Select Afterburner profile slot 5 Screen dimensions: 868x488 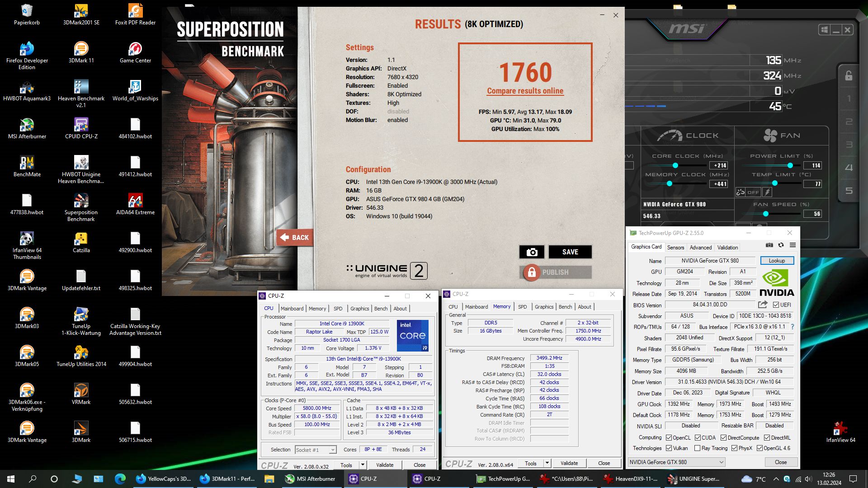[849, 191]
